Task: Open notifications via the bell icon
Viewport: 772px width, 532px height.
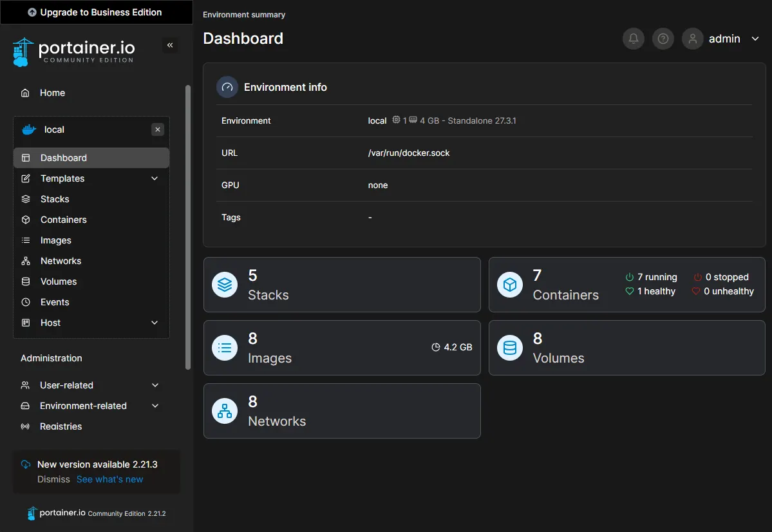Action: 633,39
